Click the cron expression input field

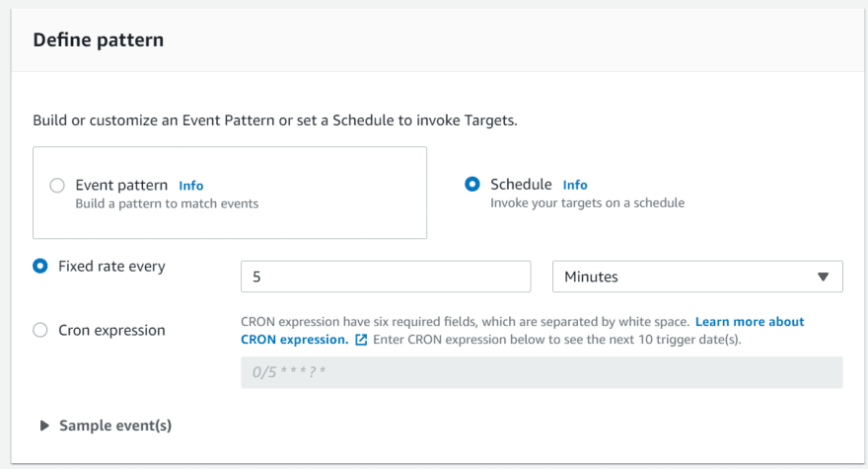(542, 372)
